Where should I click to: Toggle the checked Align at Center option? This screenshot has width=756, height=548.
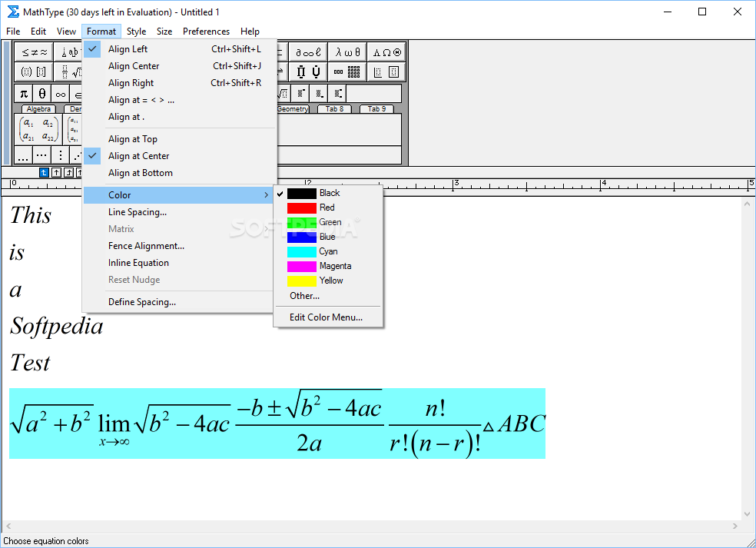(x=179, y=156)
